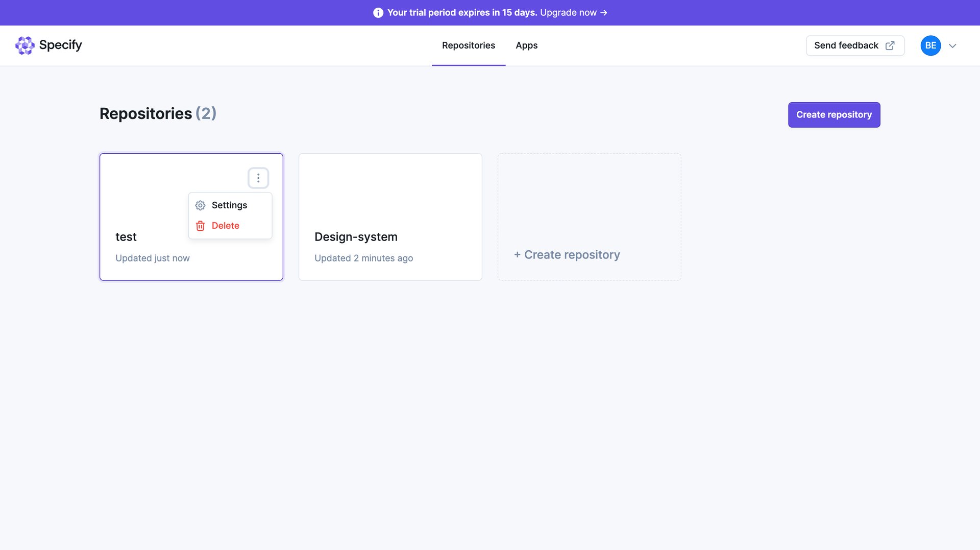The height and width of the screenshot is (550, 980).
Task: Expand the account dropdown chevron
Action: 952,45
